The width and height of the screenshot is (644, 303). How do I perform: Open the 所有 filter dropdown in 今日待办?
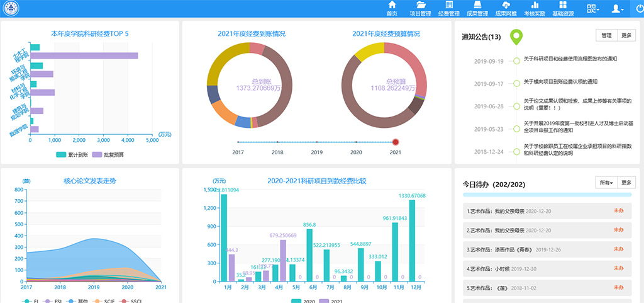point(606,183)
